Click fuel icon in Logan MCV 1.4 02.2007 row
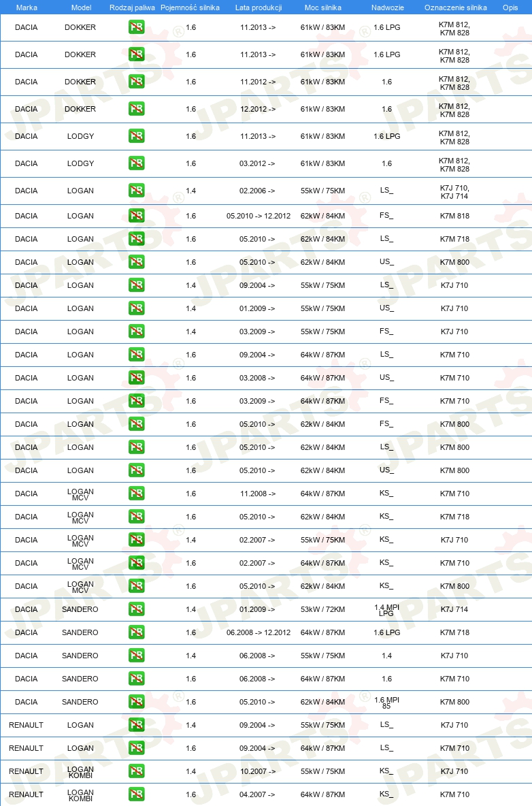This screenshot has width=532, height=806. 137,539
